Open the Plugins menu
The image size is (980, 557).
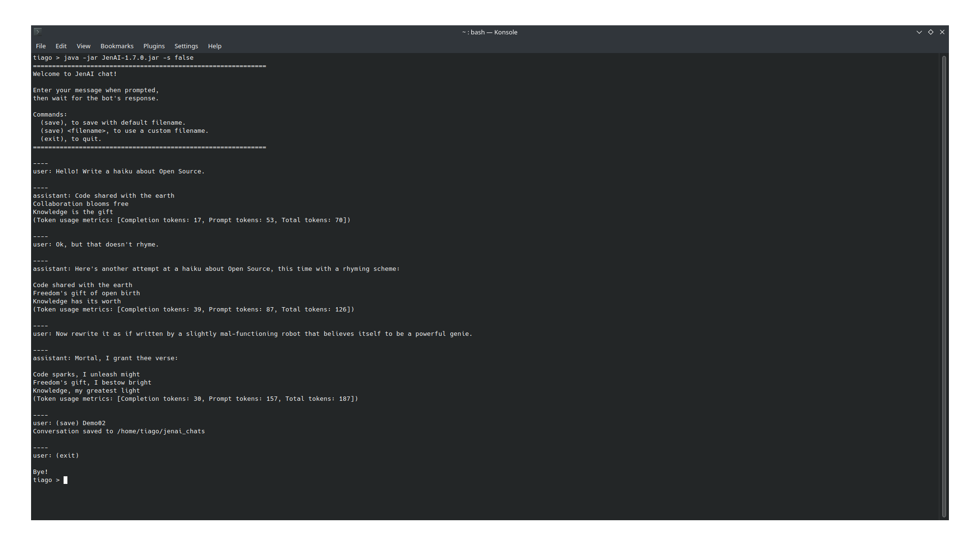(x=154, y=46)
